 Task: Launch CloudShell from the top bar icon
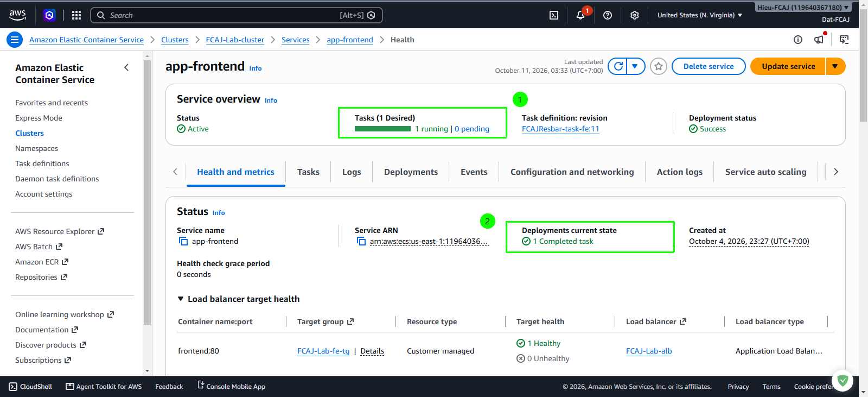[554, 15]
